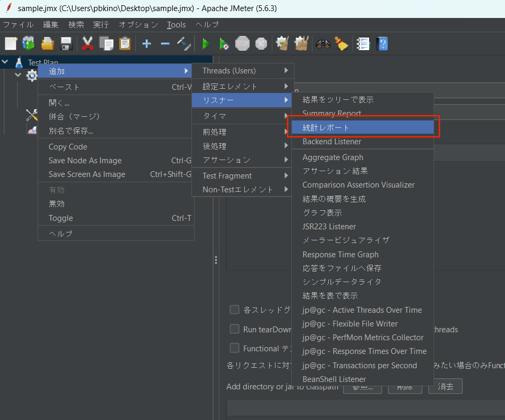Image resolution: width=505 pixels, height=420 pixels.
Task: Select the Thread Group gear icon in the tree
Action: pos(32,76)
